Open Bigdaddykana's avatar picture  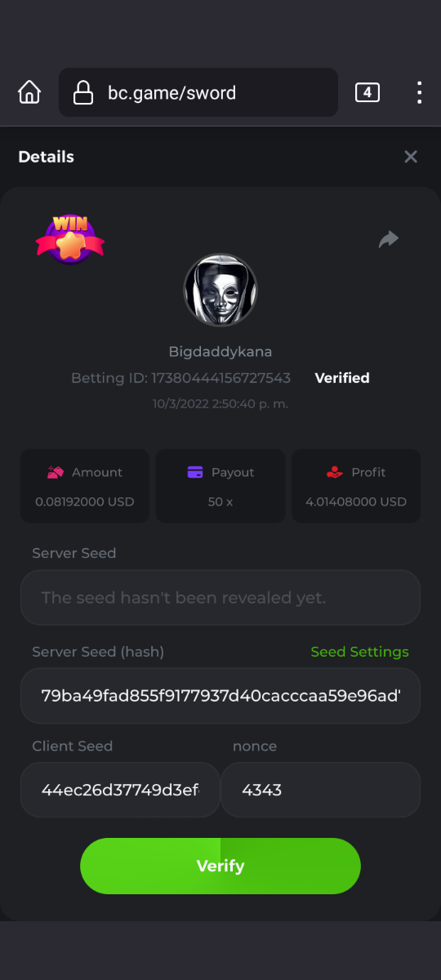220,290
